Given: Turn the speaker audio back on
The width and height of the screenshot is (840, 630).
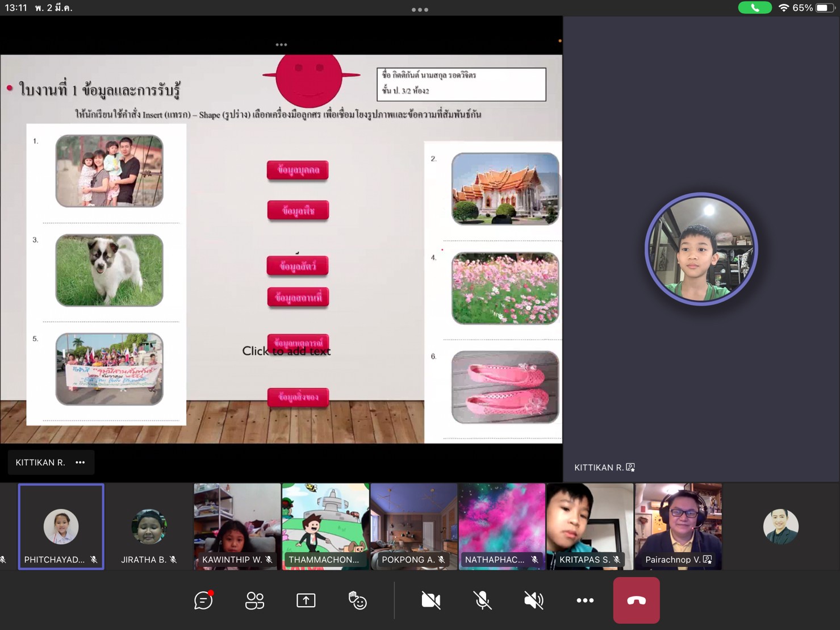Looking at the screenshot, I should coord(533,600).
